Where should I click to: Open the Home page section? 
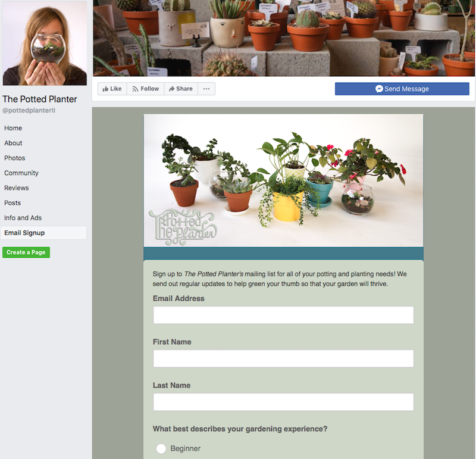[x=13, y=128]
